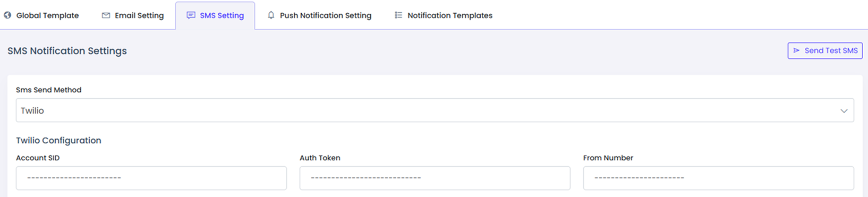This screenshot has height=197, width=868.
Task: Select the From Number input box
Action: (719, 178)
